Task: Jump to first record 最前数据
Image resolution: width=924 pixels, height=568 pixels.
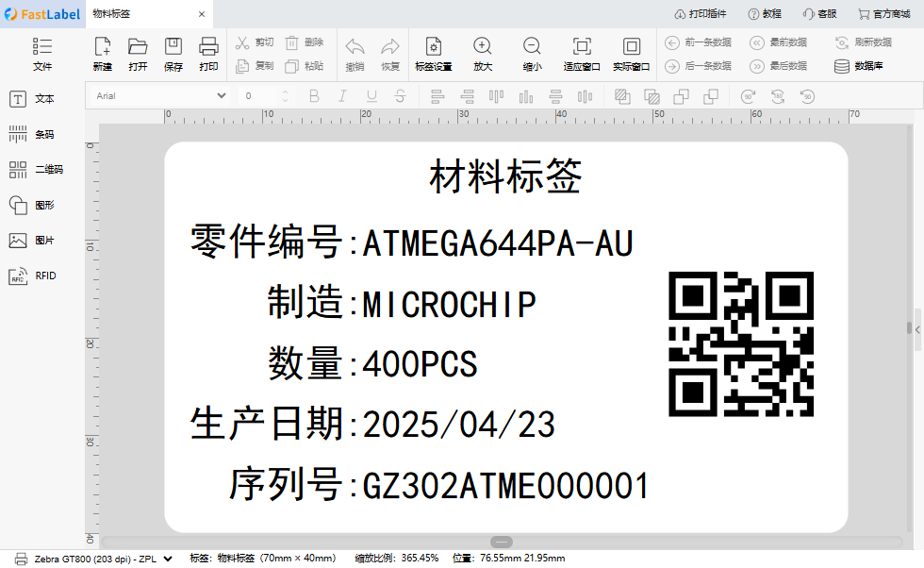Action: [779, 42]
